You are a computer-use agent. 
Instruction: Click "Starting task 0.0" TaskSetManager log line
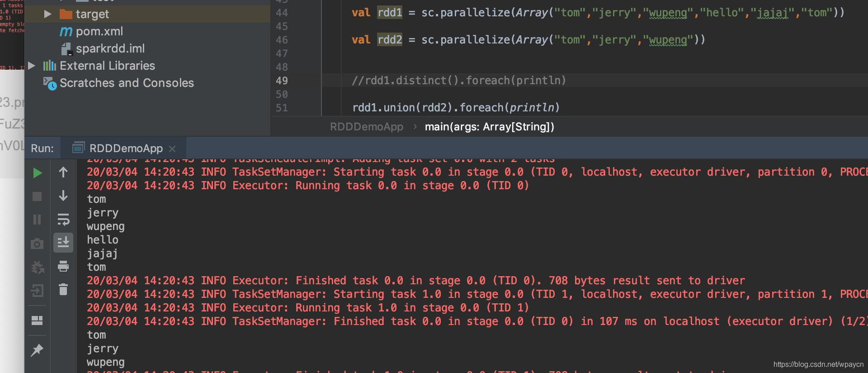click(477, 172)
